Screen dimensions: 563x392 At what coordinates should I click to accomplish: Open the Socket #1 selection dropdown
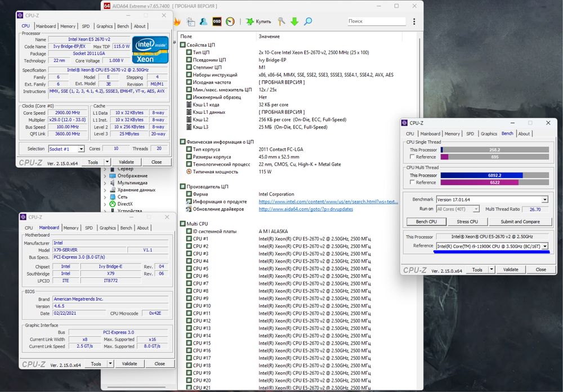[81, 149]
